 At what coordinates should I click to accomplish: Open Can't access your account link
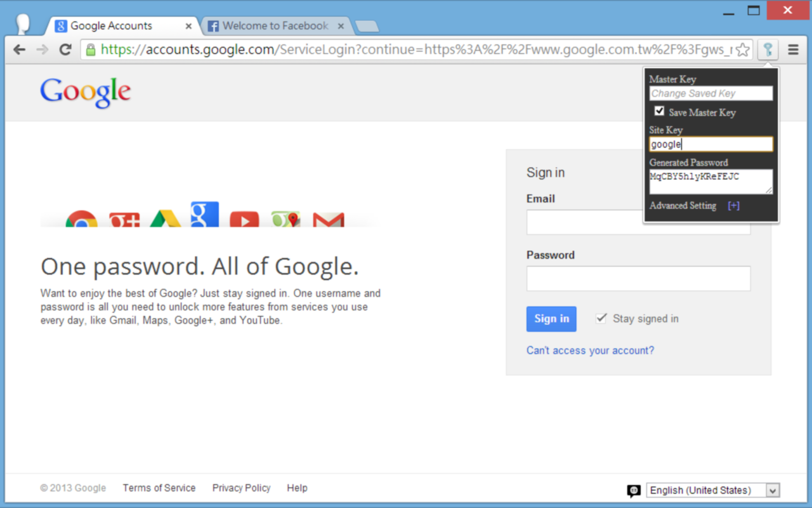[590, 350]
